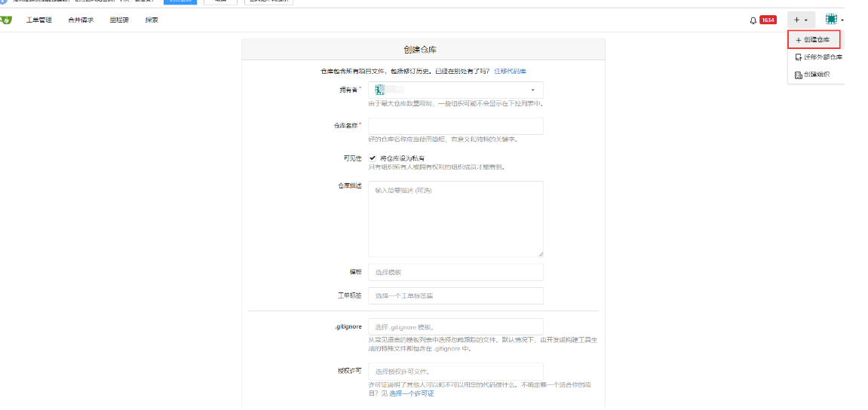Image resolution: width=868 pixels, height=410 pixels.
Task: Select 创建仓库 from the create menu
Action: click(x=814, y=40)
